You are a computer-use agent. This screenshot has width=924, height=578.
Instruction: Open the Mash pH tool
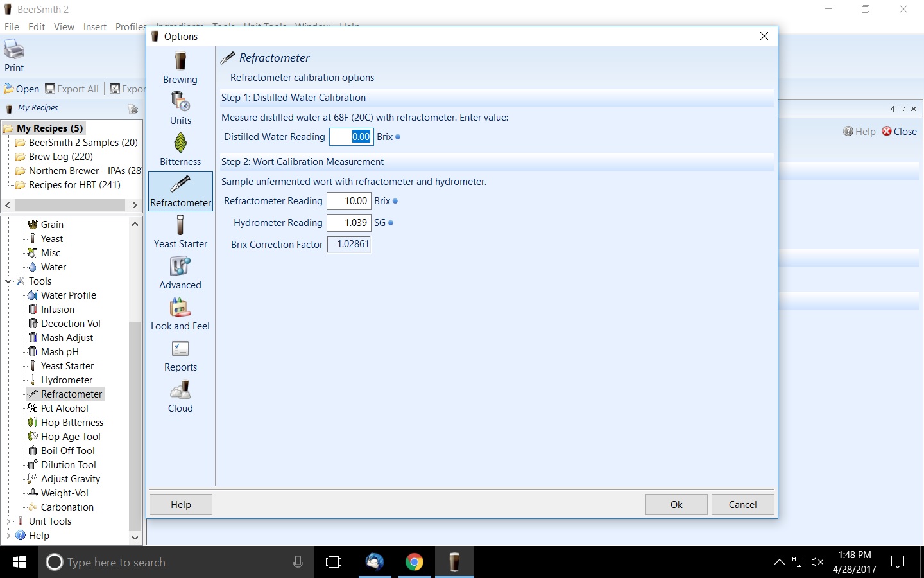coord(53,352)
